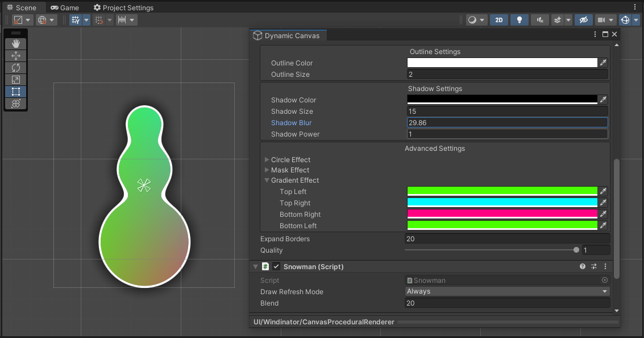Open the Snowman component presets
Viewport: 644px width, 338px height.
pyautogui.click(x=594, y=266)
